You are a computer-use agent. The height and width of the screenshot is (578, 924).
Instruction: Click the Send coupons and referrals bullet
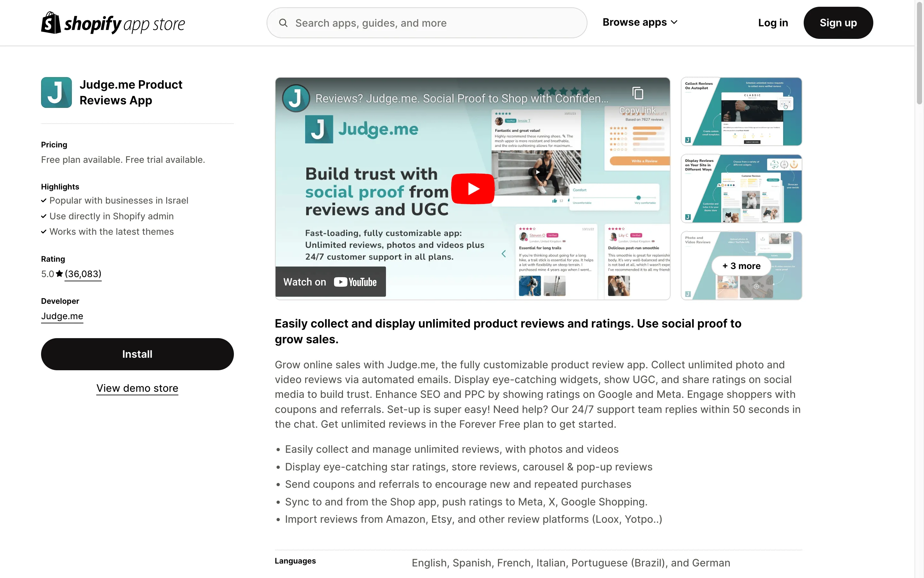click(x=458, y=484)
